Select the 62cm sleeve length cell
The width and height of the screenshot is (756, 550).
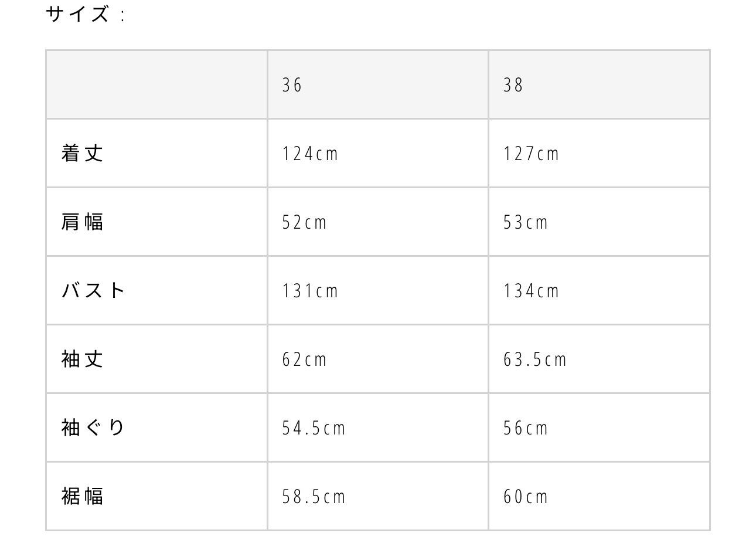click(304, 359)
